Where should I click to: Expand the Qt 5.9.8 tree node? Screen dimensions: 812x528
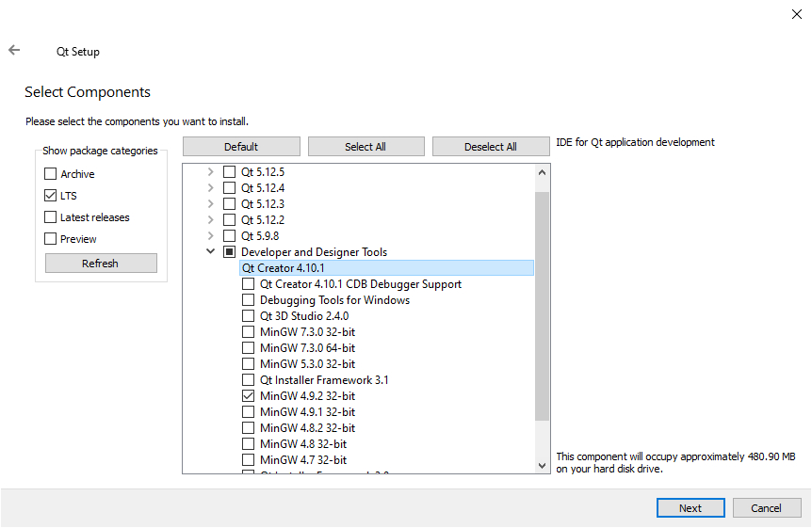210,235
